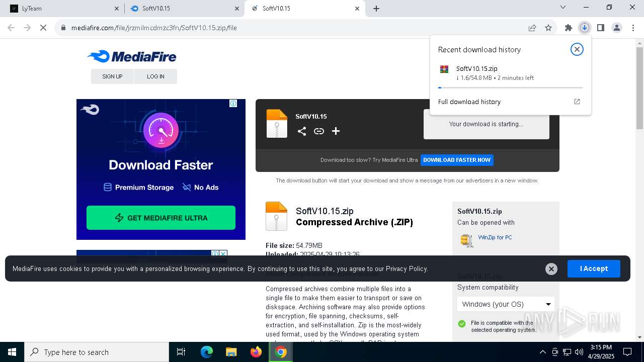
Task: Open Chrome profile avatar
Action: click(x=616, y=28)
